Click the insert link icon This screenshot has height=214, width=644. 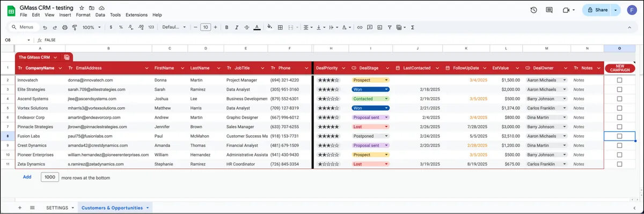pyautogui.click(x=360, y=27)
